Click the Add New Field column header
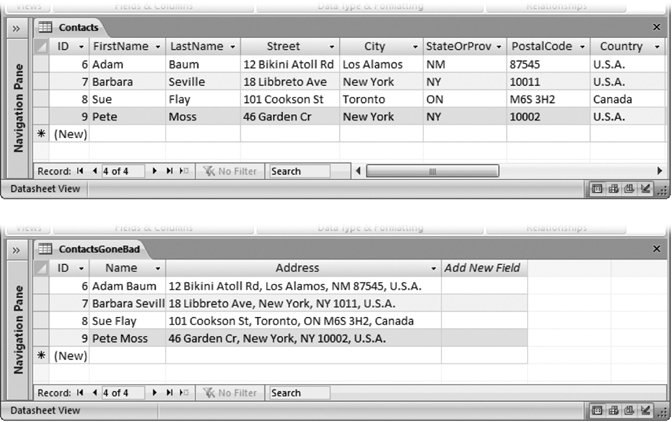Screen dimensions: 672x422 [x=482, y=268]
